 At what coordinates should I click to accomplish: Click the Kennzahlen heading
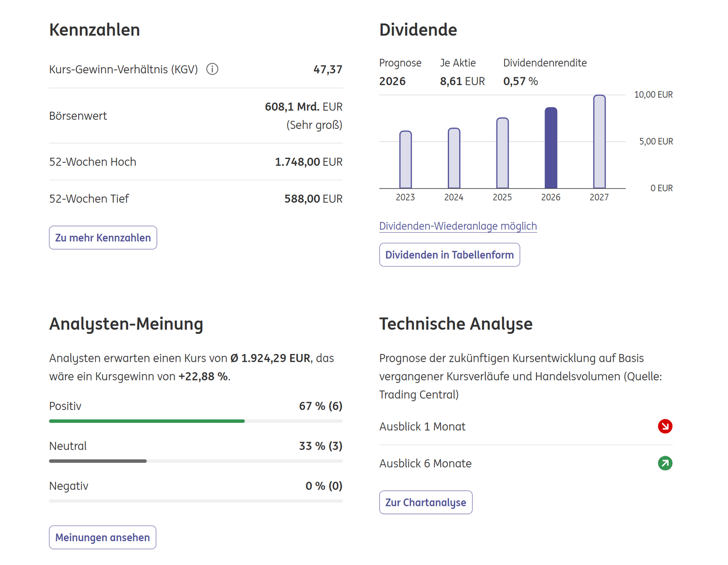(x=95, y=30)
